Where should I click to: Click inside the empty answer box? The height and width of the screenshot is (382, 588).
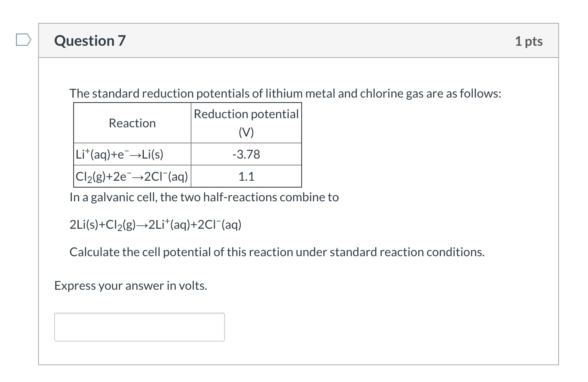tap(139, 327)
